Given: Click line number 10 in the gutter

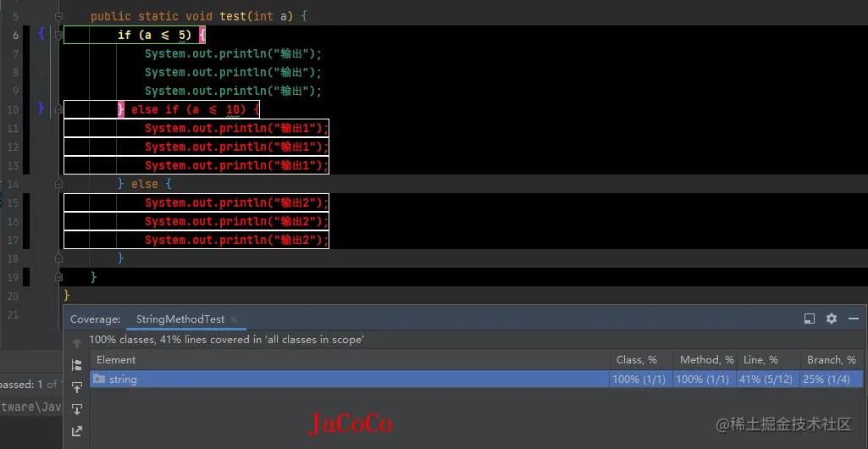Looking at the screenshot, I should [13, 109].
